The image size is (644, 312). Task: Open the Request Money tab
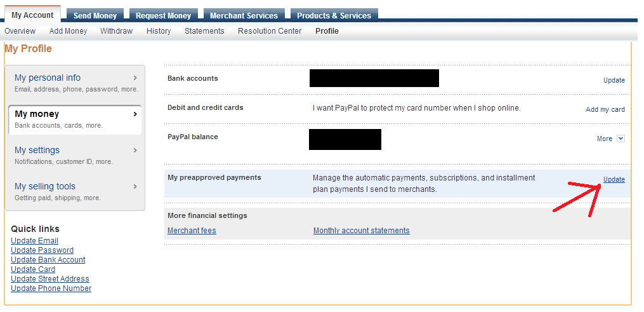click(163, 15)
